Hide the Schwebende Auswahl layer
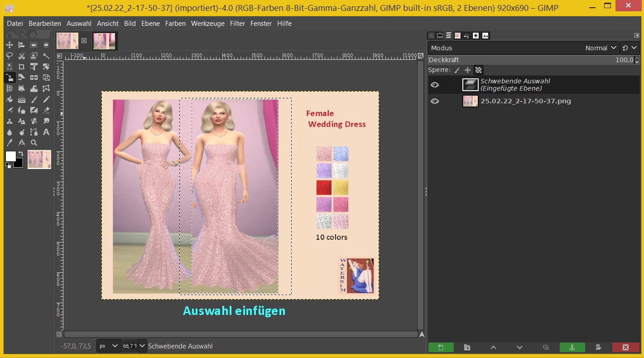The image size is (644, 358). pos(435,85)
